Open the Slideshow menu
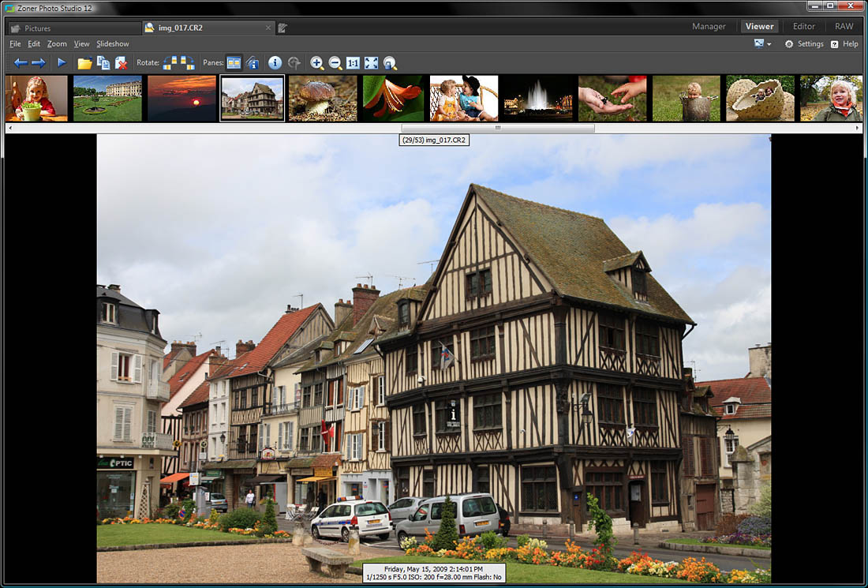868x588 pixels. 112,43
